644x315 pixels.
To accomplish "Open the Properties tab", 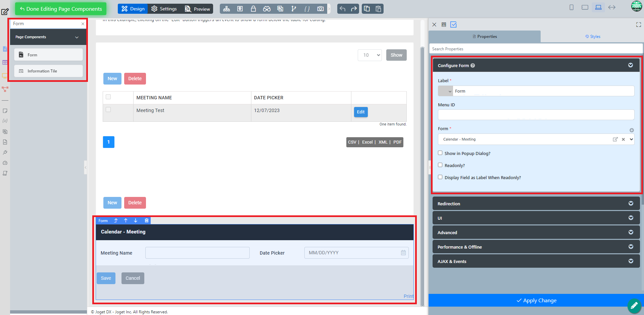I will coord(485,37).
